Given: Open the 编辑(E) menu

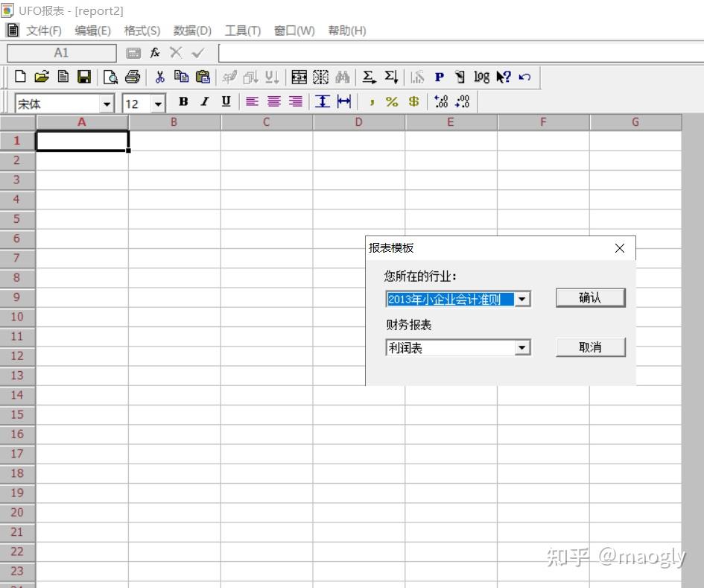Looking at the screenshot, I should pyautogui.click(x=92, y=31).
